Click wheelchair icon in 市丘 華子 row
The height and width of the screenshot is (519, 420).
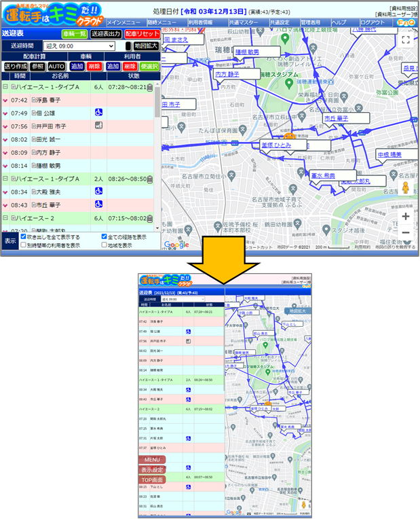[x=98, y=204]
